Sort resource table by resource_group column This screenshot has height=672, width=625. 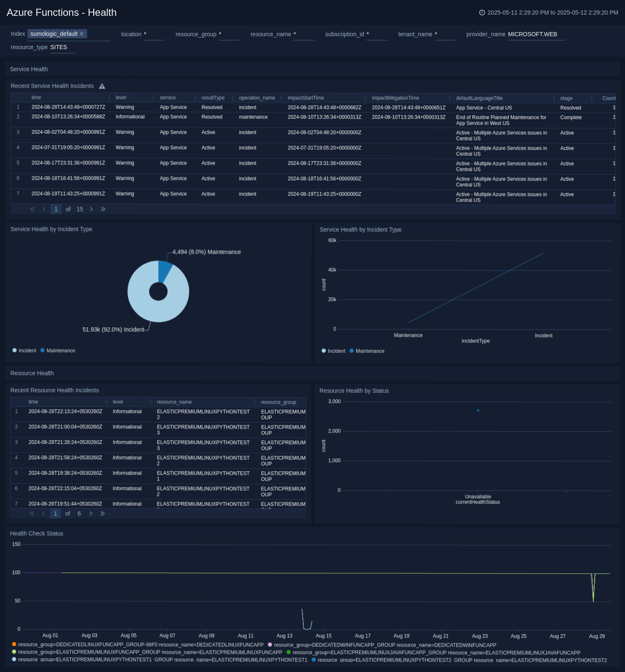click(x=279, y=402)
